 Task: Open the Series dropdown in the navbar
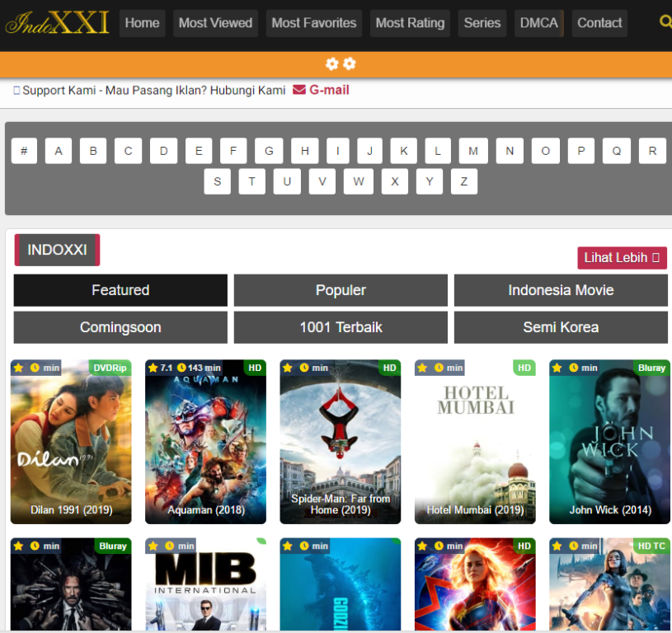coord(482,23)
